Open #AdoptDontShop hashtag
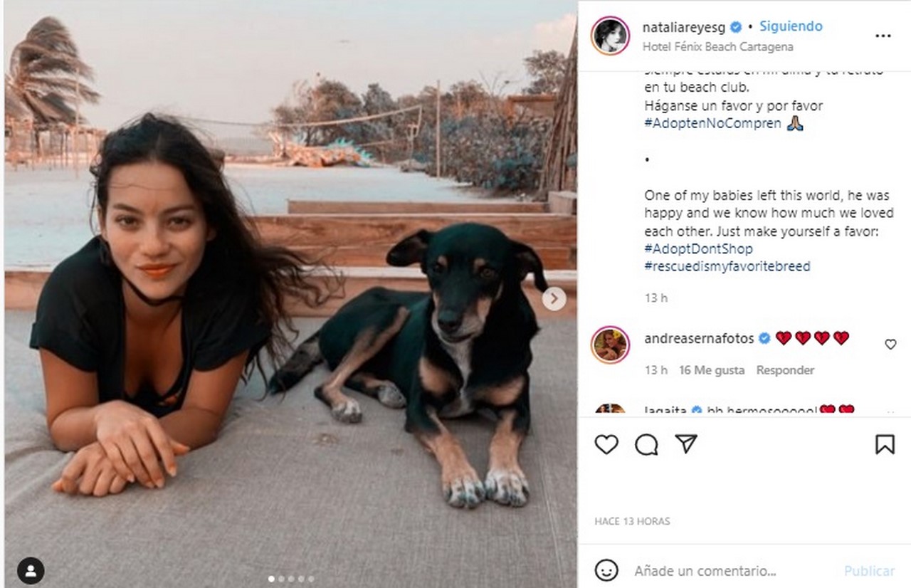This screenshot has width=911, height=588. point(697,249)
